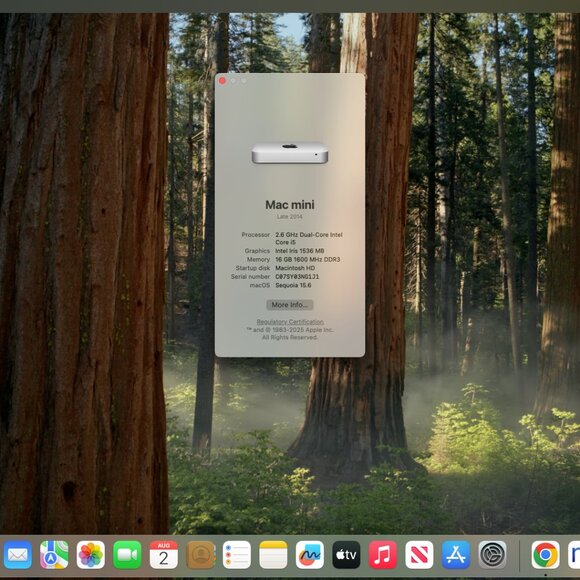Click the Intel Iris 1536 MB graphics value
The image size is (580, 580).
[300, 251]
